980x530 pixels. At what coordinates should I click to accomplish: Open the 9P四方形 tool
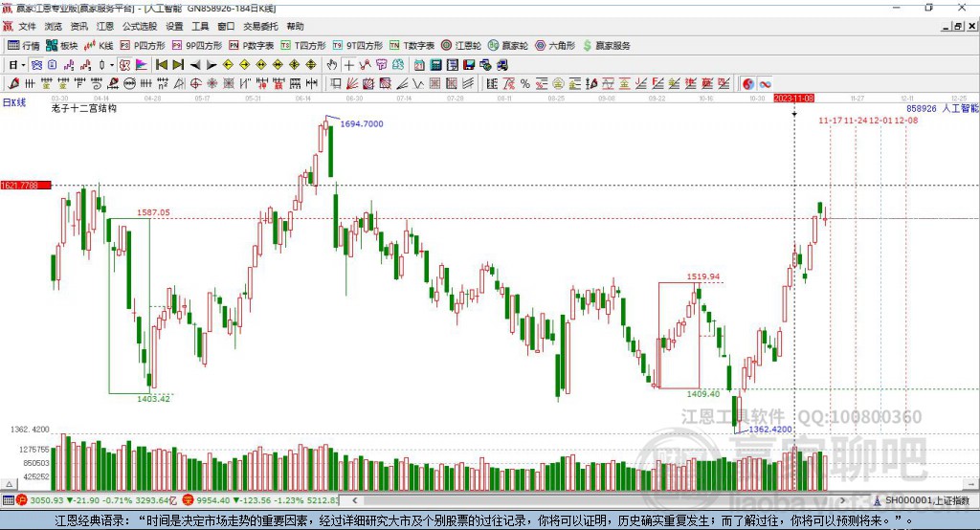click(x=197, y=46)
